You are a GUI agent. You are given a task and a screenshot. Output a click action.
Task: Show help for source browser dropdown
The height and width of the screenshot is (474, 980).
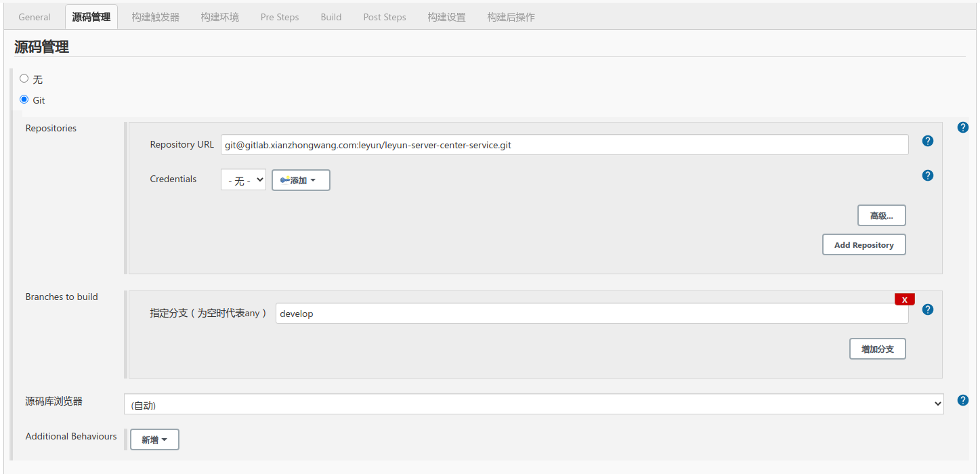[x=962, y=400]
